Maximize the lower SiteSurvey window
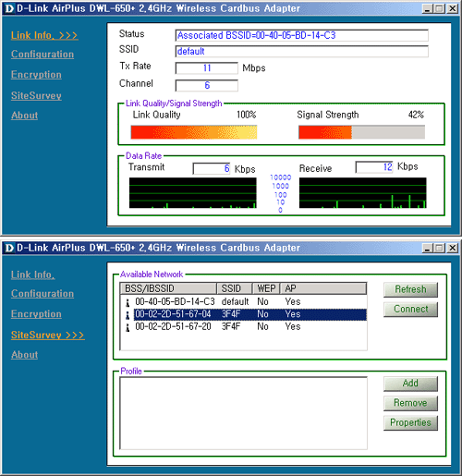Screen dimensions: 462x476 click(439, 248)
